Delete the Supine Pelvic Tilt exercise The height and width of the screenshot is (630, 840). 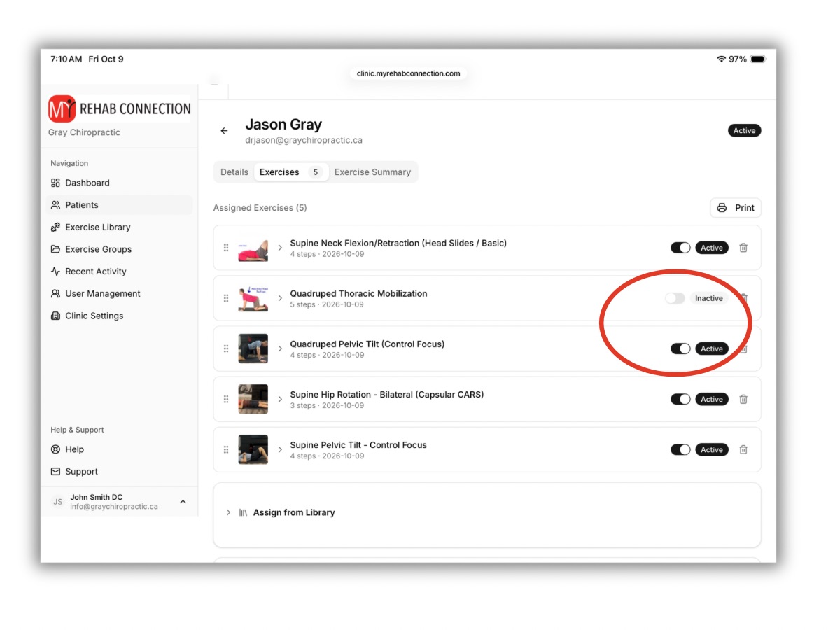click(x=743, y=449)
